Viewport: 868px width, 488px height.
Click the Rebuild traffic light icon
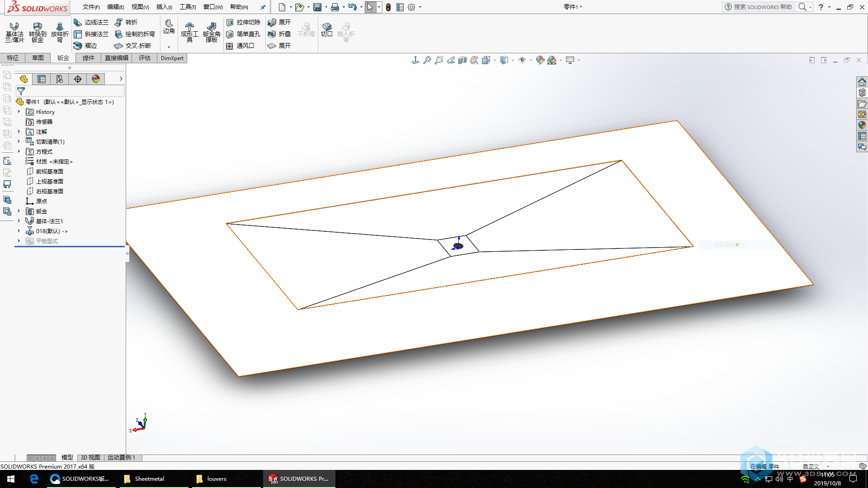(x=388, y=7)
